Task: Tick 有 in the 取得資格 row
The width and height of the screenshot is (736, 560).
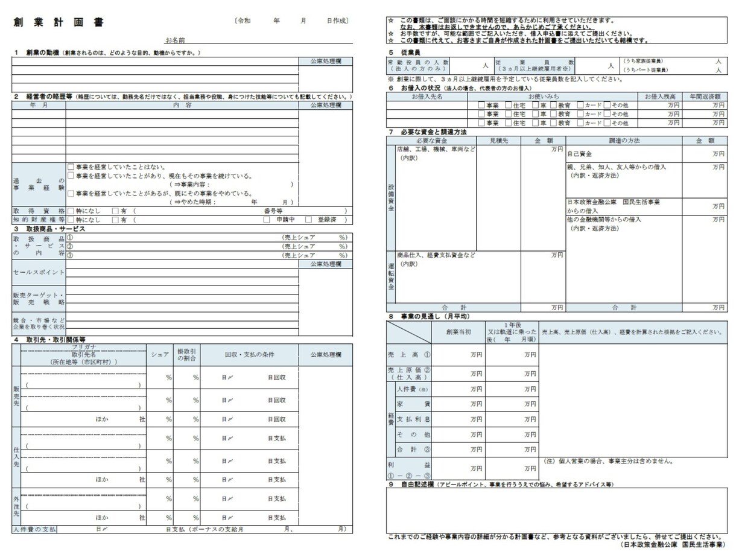Action: (115, 211)
